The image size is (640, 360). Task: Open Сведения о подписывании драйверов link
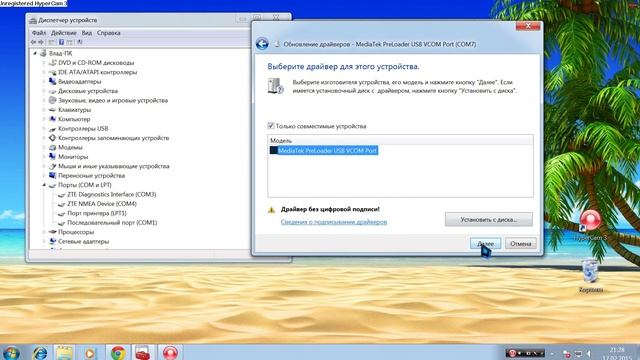(x=334, y=222)
